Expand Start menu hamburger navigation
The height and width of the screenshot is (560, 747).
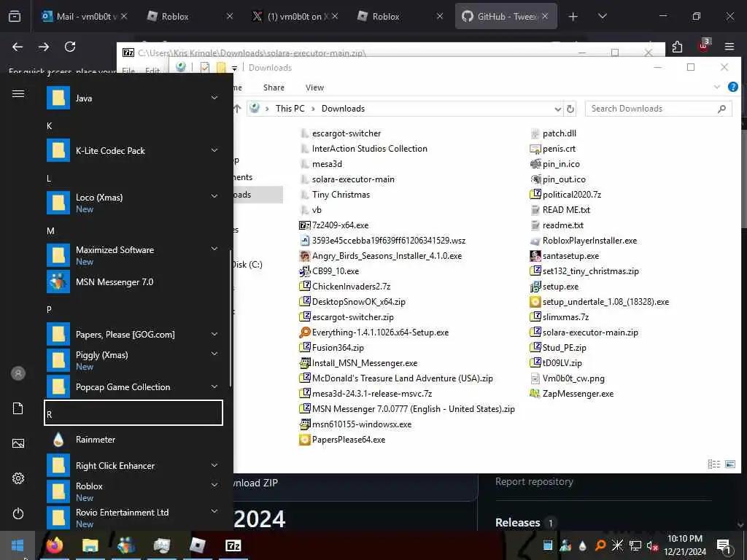[x=18, y=93]
